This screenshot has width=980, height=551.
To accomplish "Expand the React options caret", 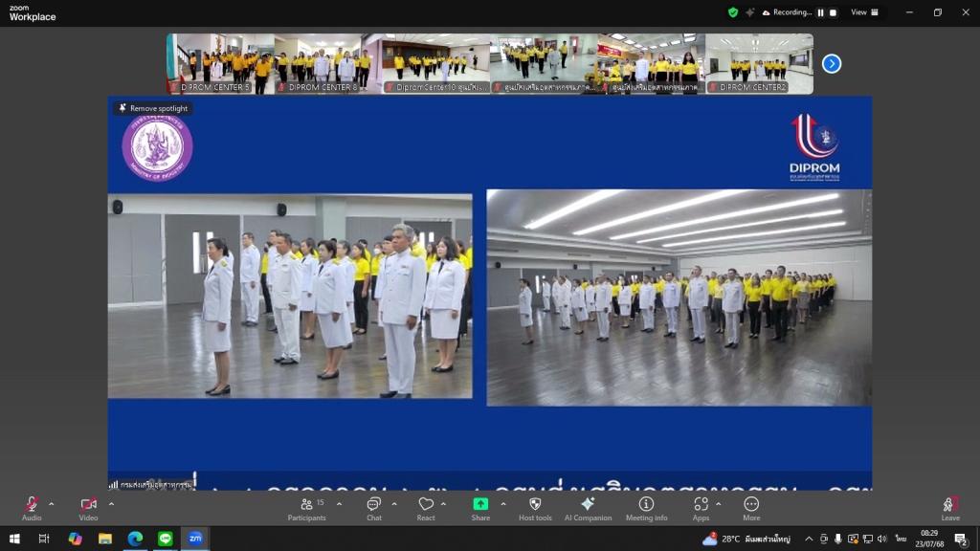I will [443, 503].
